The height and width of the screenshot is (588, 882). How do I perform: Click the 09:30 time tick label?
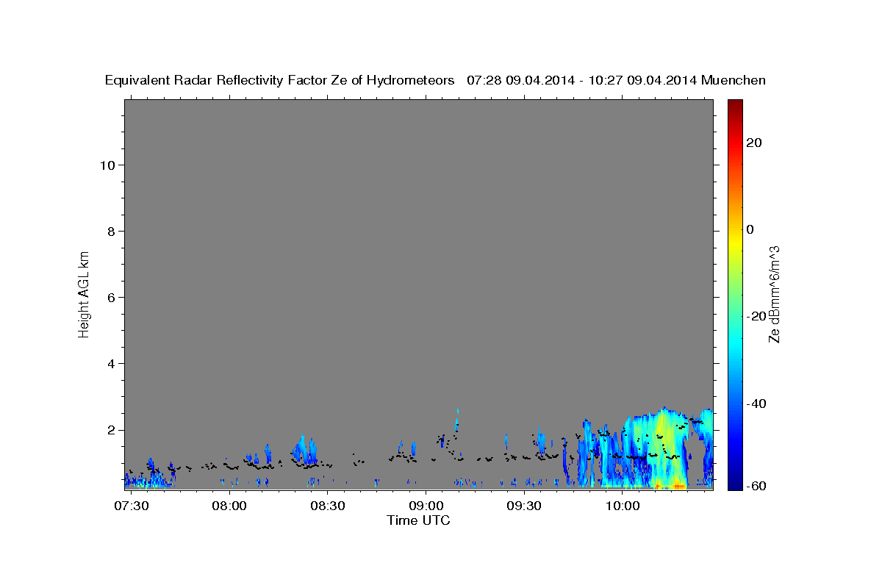(x=525, y=506)
